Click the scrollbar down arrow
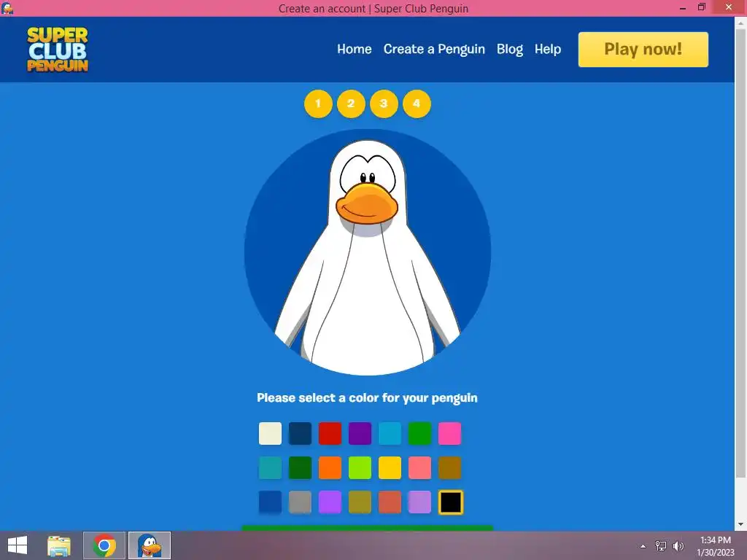747x560 pixels. pyautogui.click(x=741, y=524)
